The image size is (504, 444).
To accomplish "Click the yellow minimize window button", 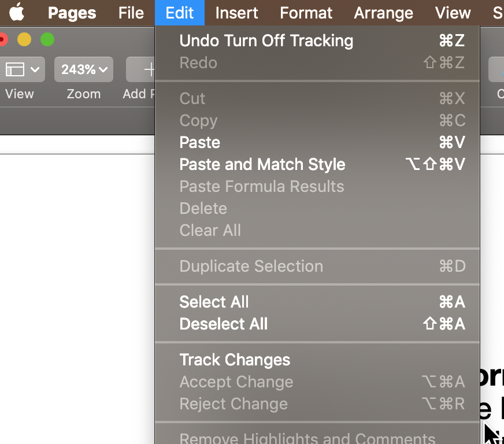I will 24,40.
